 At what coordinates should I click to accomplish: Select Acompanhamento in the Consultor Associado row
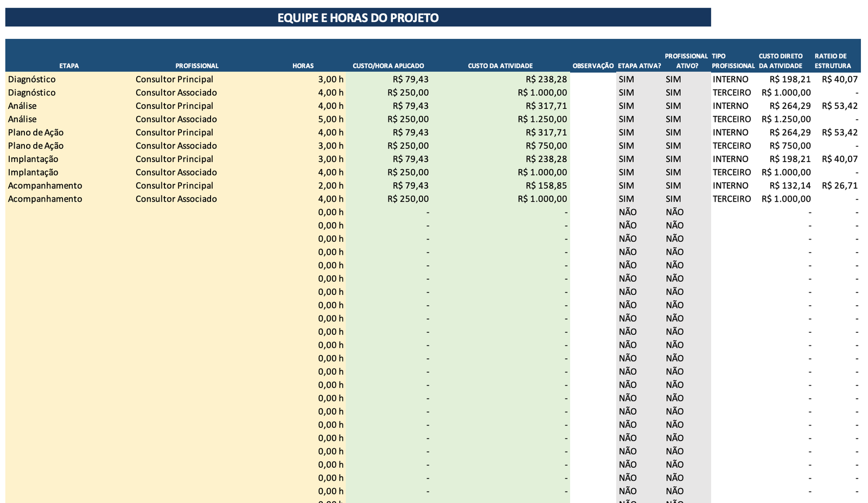click(x=45, y=199)
